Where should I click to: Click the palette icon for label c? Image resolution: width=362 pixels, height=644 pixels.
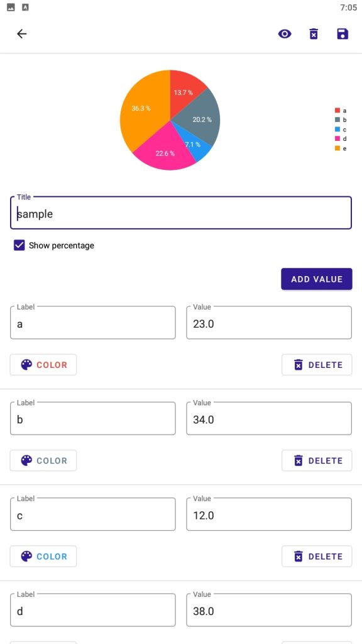pos(26,556)
